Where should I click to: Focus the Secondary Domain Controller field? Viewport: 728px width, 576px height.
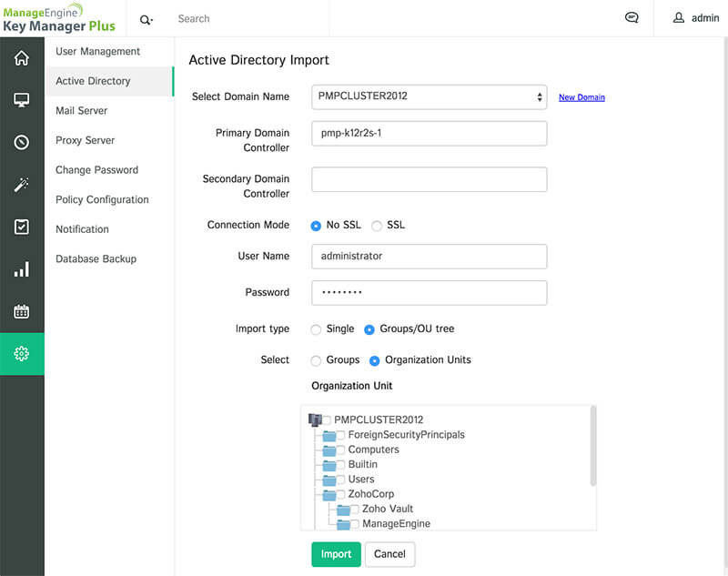pyautogui.click(x=429, y=179)
